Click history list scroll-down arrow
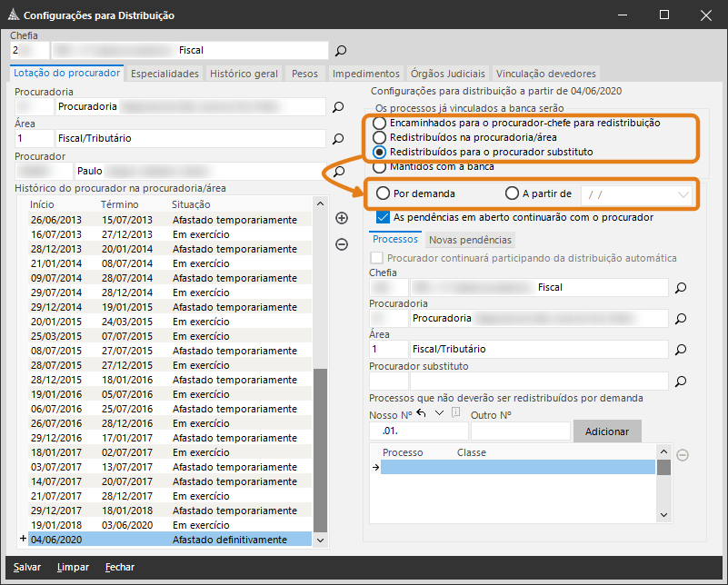Viewport: 728px width, 585px height. [319, 540]
